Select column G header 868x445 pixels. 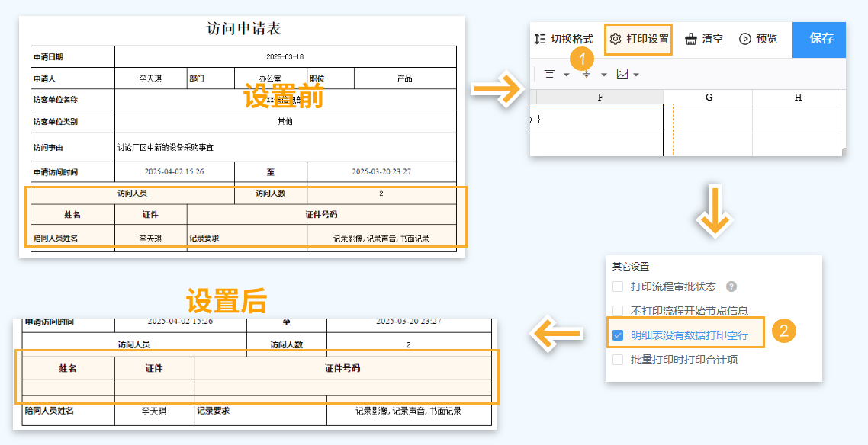click(709, 95)
